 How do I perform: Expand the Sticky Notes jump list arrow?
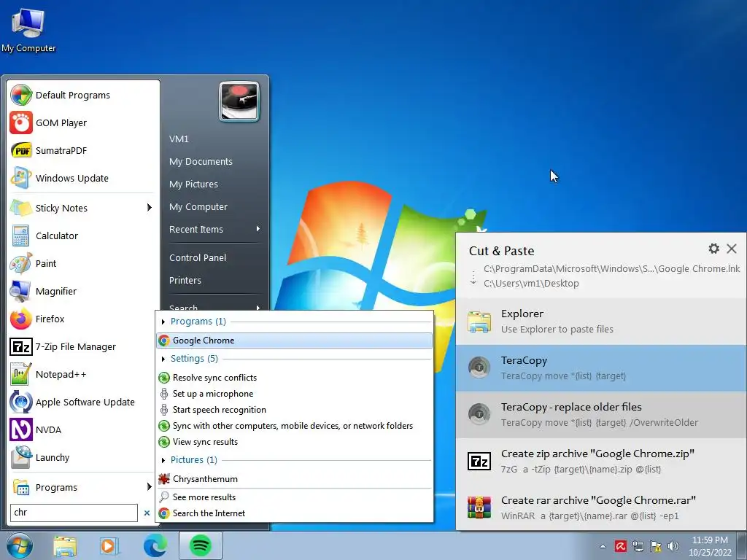tap(149, 208)
